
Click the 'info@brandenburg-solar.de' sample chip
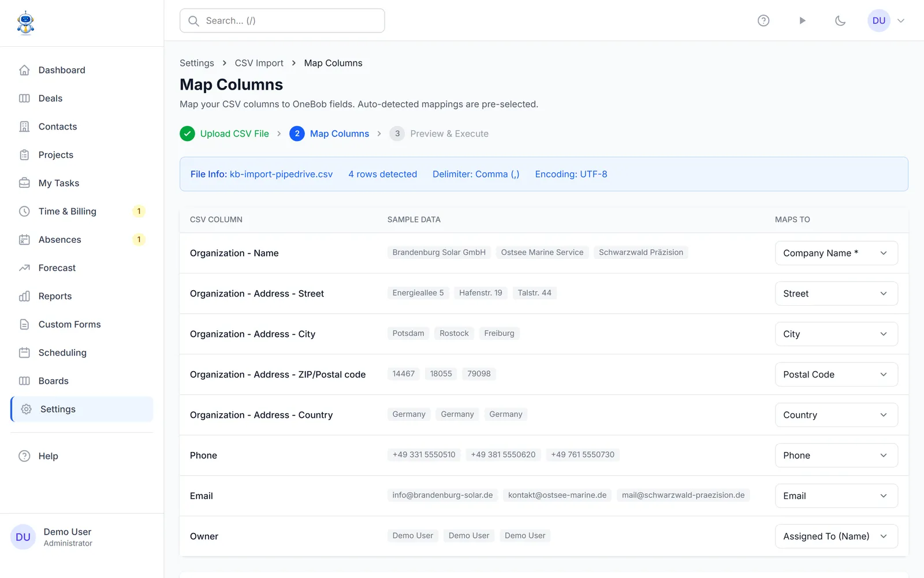[442, 495]
